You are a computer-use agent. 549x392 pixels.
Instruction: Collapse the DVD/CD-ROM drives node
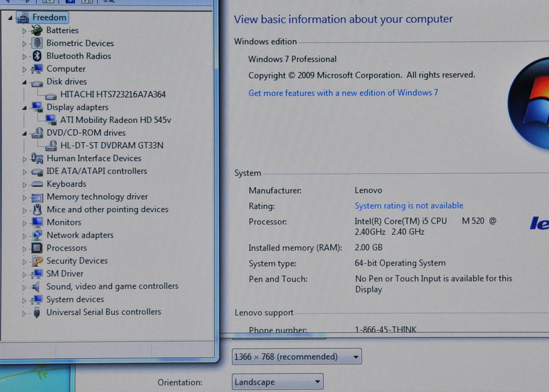(x=25, y=133)
